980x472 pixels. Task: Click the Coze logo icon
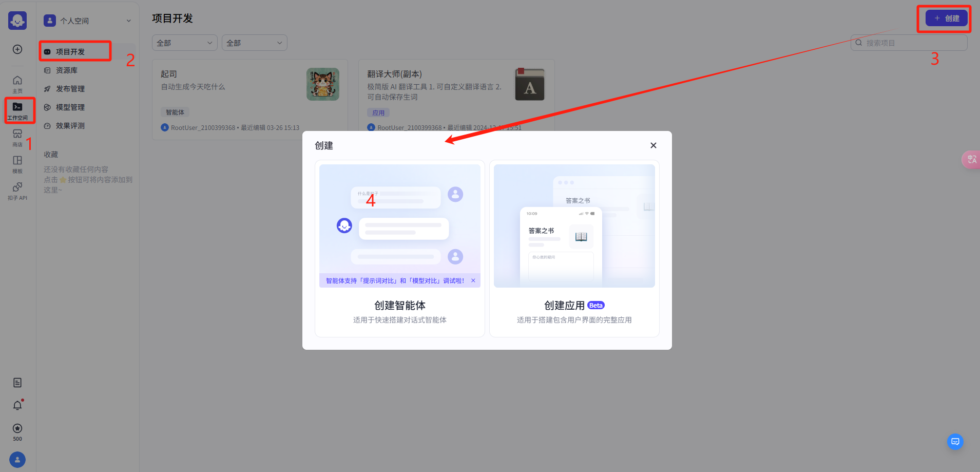(x=17, y=21)
